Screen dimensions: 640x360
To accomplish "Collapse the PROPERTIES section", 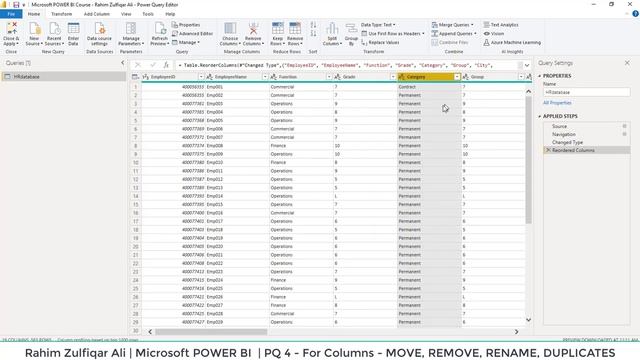I will coord(540,76).
